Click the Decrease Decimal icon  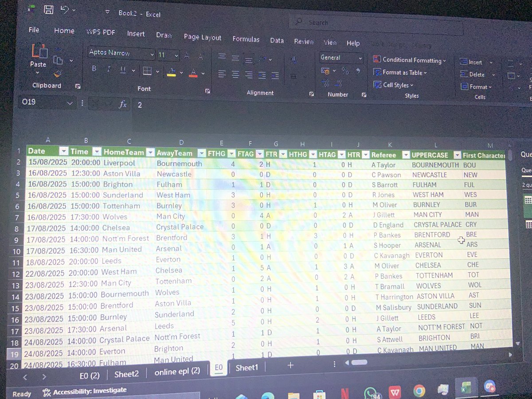tap(339, 83)
